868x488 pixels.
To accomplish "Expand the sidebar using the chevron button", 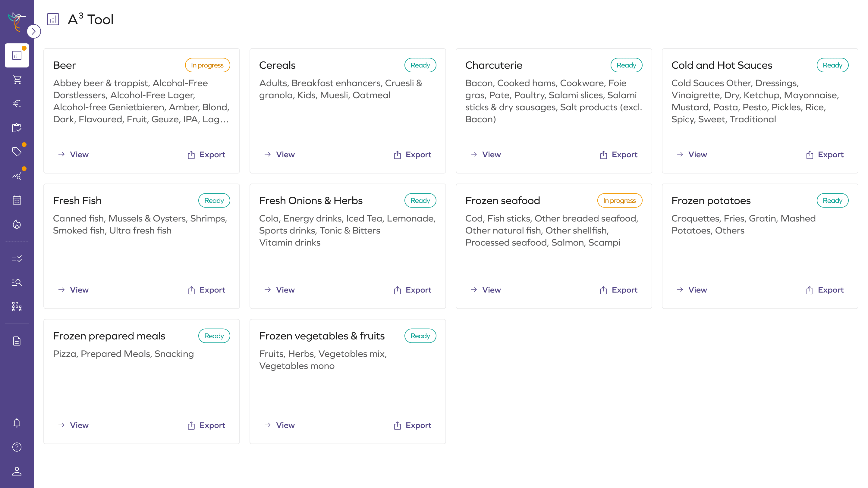I will 34,31.
